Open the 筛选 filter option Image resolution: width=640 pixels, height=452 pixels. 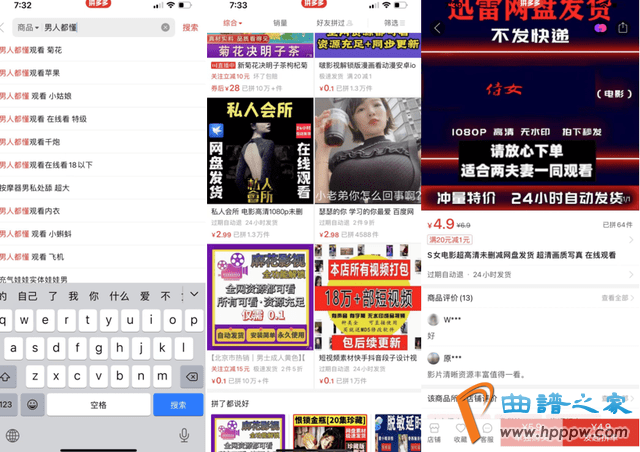pos(389,21)
